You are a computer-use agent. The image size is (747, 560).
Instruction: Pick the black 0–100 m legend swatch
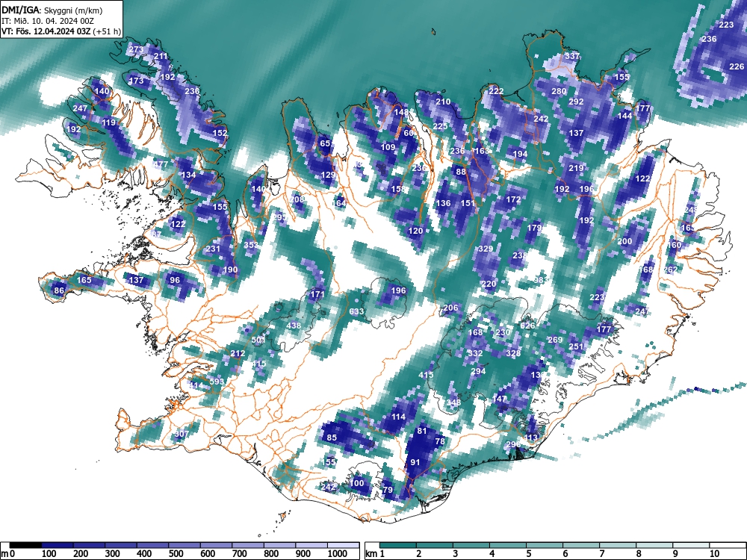[25, 545]
